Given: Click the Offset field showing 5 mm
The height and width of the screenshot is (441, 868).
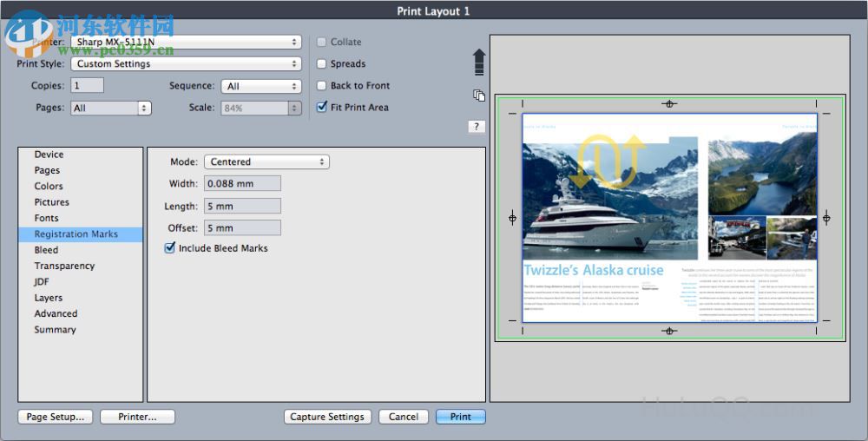Looking at the screenshot, I should (x=242, y=228).
